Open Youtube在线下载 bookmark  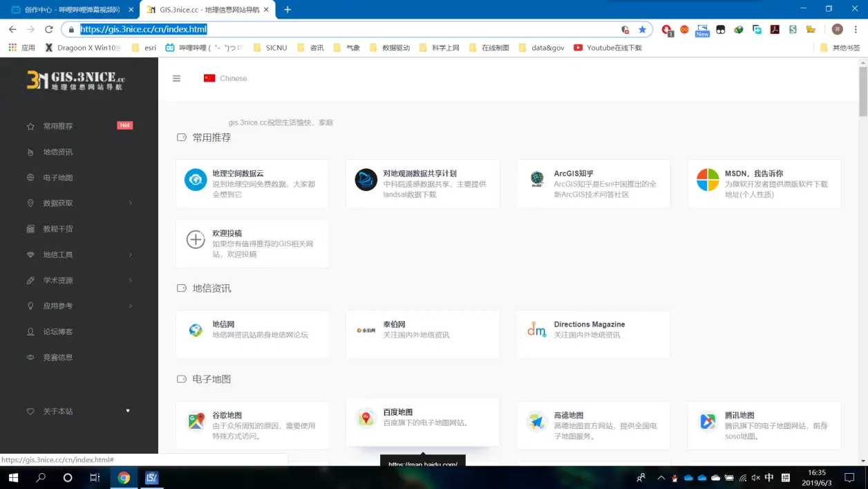(607, 48)
